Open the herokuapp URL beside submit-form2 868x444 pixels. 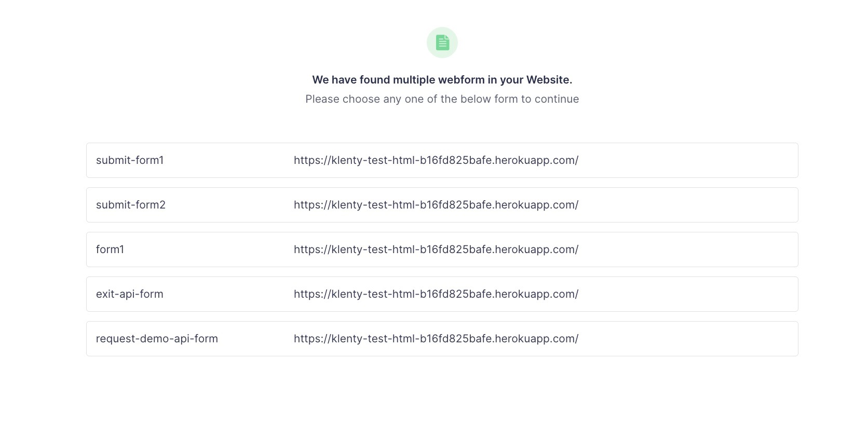[x=436, y=205]
